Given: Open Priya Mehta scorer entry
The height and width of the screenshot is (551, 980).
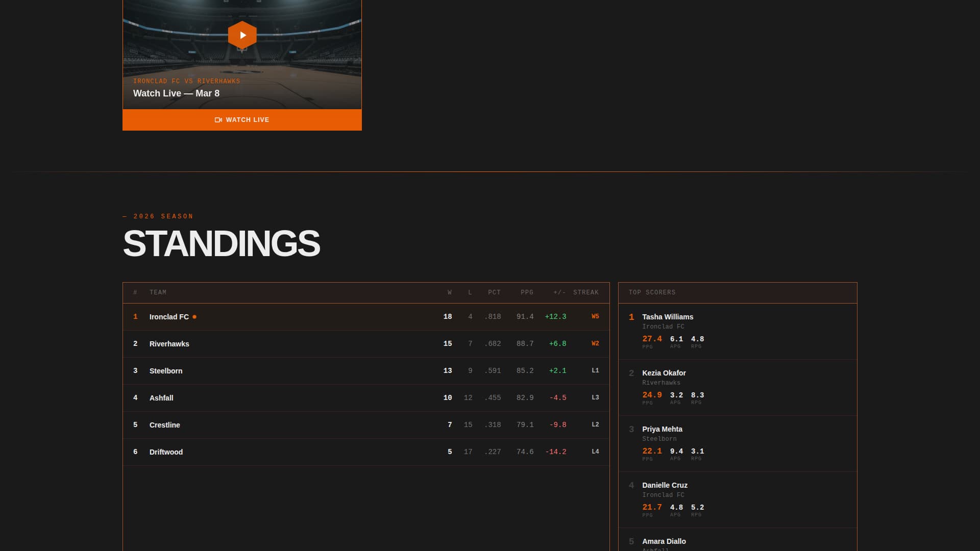Looking at the screenshot, I should [738, 444].
